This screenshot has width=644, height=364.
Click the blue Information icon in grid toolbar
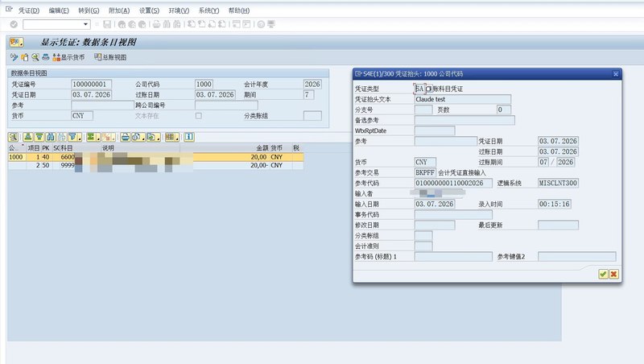click(189, 137)
